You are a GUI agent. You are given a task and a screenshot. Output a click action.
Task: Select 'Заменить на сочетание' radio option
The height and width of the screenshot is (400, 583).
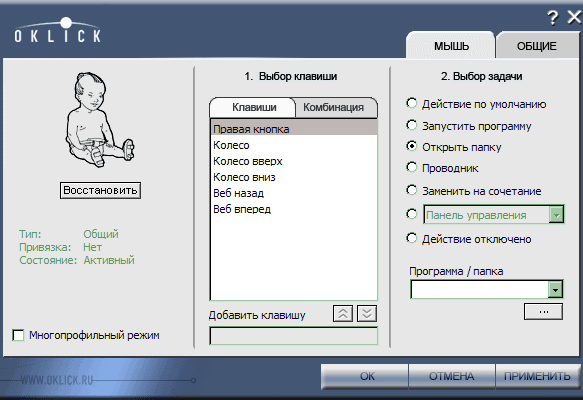click(412, 190)
